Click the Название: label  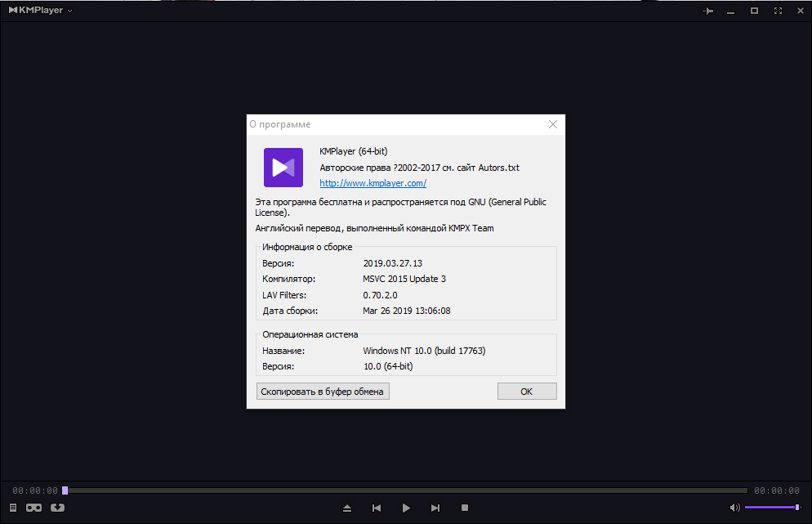click(x=283, y=351)
